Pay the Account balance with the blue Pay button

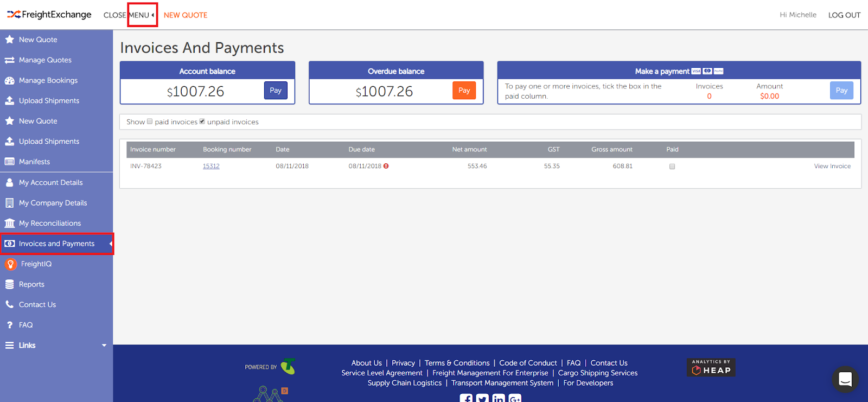(x=276, y=91)
